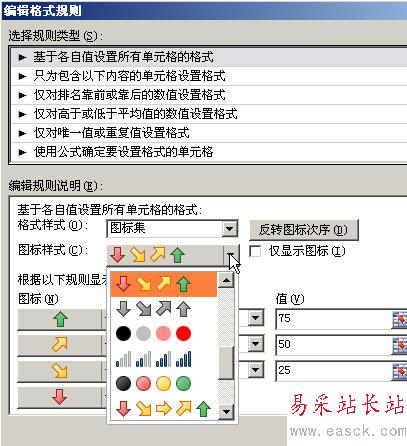Click the yellow up-right arrow icon button

click(x=60, y=344)
